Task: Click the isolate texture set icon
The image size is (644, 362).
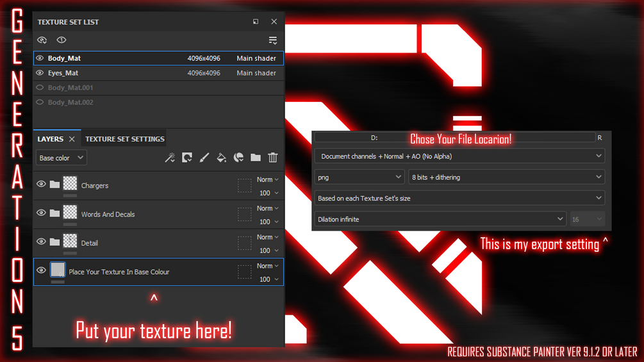Action: pyautogui.click(x=62, y=40)
